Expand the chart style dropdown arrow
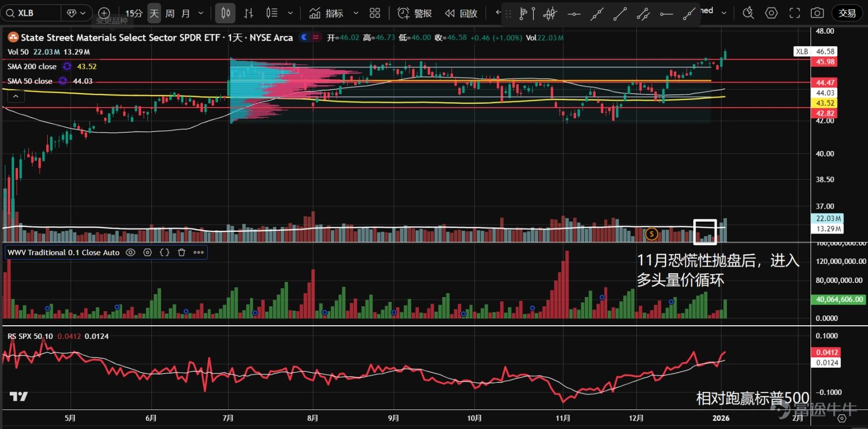The image size is (868, 429). pos(290,13)
